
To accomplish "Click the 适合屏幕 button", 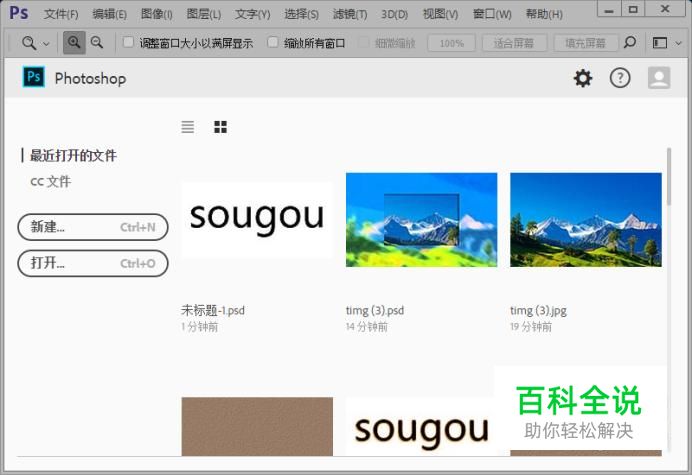I will (x=514, y=43).
